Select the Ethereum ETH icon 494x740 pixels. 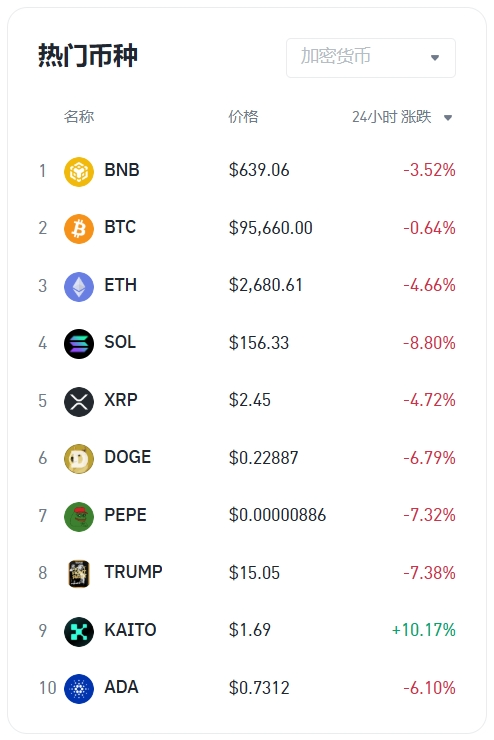[79, 286]
